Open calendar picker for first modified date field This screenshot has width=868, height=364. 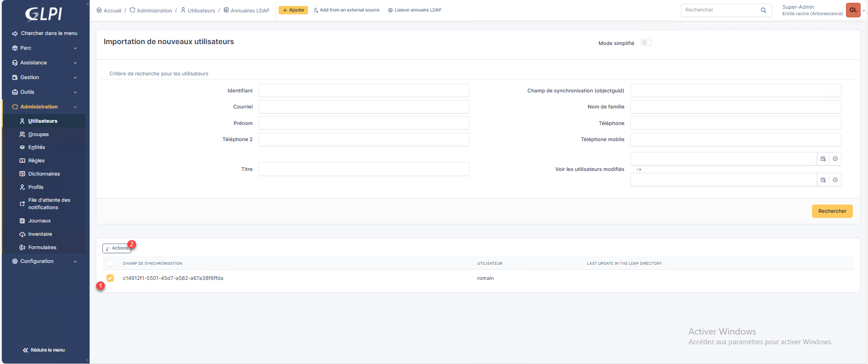click(x=823, y=159)
